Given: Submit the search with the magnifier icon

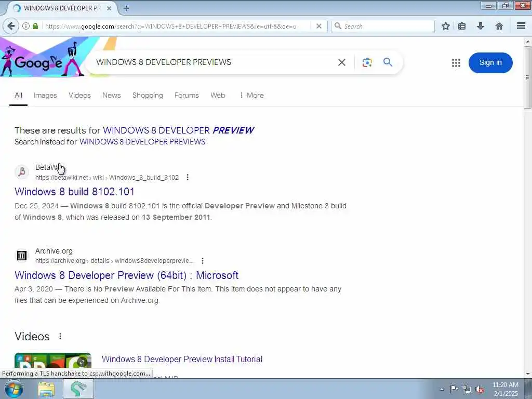Looking at the screenshot, I should pyautogui.click(x=388, y=62).
